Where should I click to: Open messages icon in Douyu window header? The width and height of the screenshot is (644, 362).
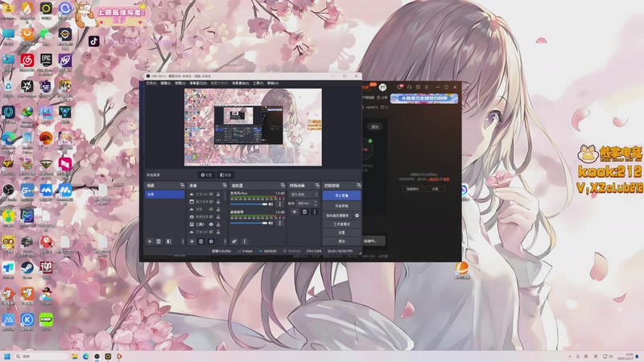(399, 87)
